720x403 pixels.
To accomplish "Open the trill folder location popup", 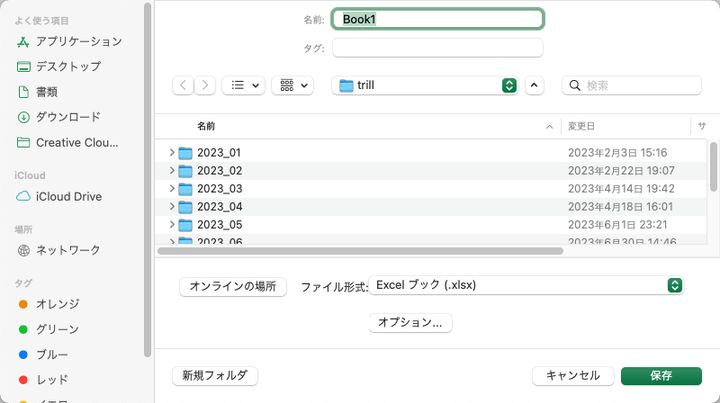I will point(426,86).
